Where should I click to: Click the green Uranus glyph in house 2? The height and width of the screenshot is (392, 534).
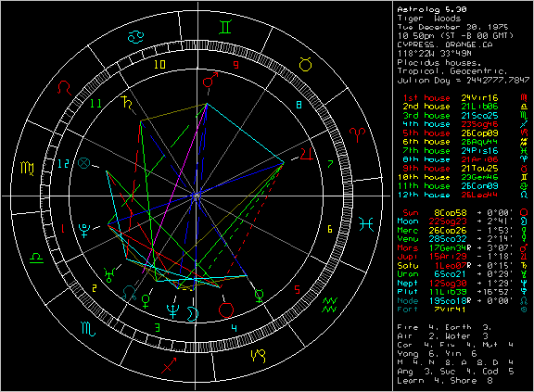tap(109, 275)
